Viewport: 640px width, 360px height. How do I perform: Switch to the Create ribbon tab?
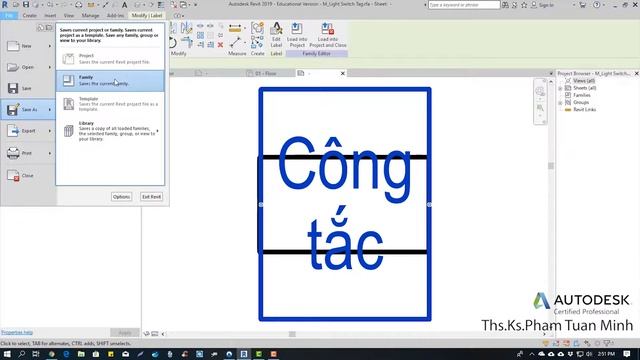click(x=29, y=16)
